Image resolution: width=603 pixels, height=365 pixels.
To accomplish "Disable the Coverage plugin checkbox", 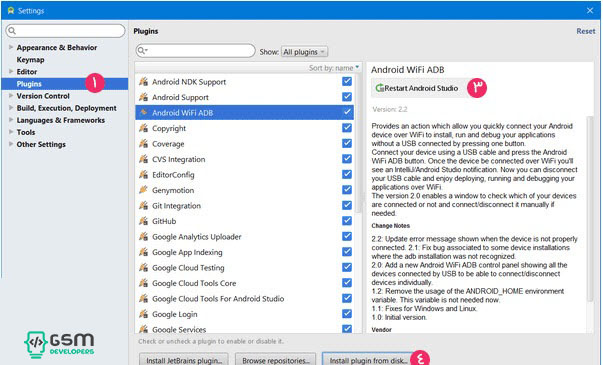I will tap(347, 143).
